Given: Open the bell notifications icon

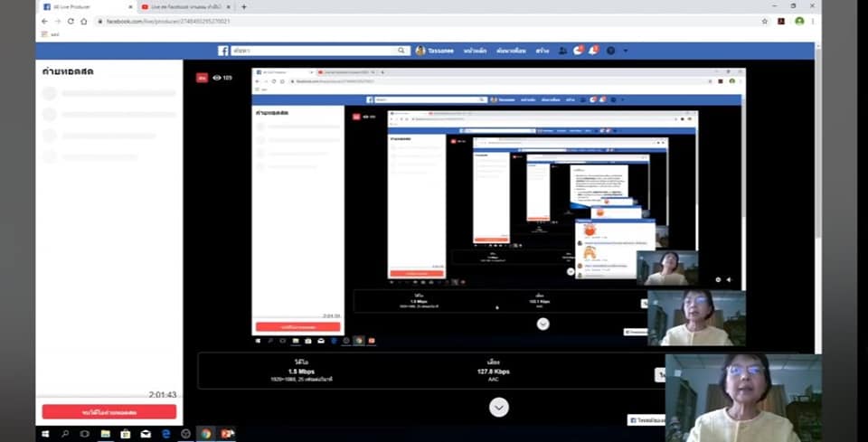Looking at the screenshot, I should pos(593,51).
